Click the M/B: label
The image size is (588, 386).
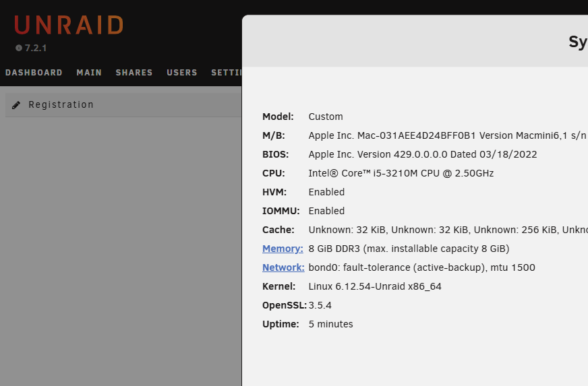click(x=274, y=135)
